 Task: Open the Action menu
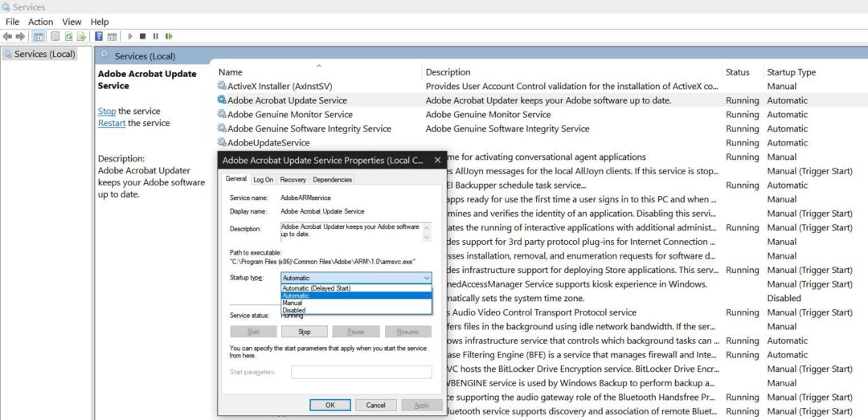click(40, 22)
